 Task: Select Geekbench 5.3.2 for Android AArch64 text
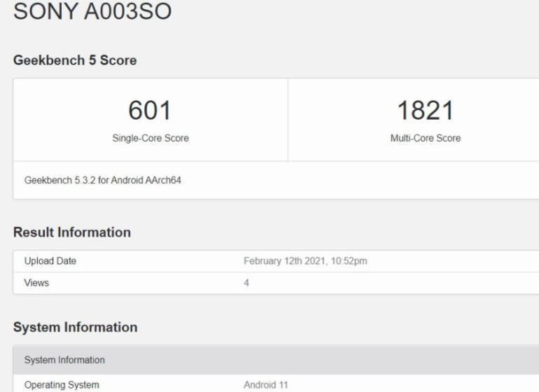pos(103,180)
